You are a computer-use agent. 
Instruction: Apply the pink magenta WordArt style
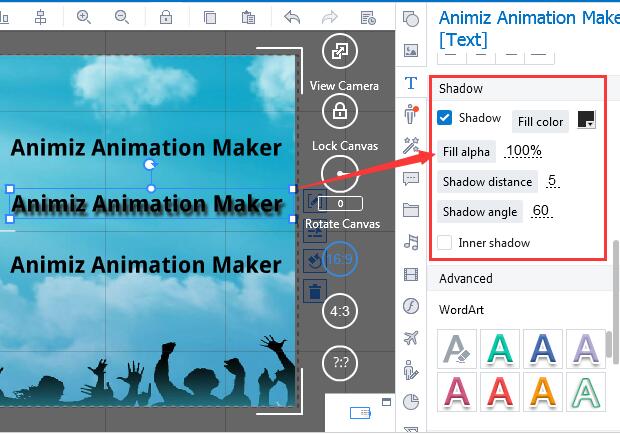(457, 392)
